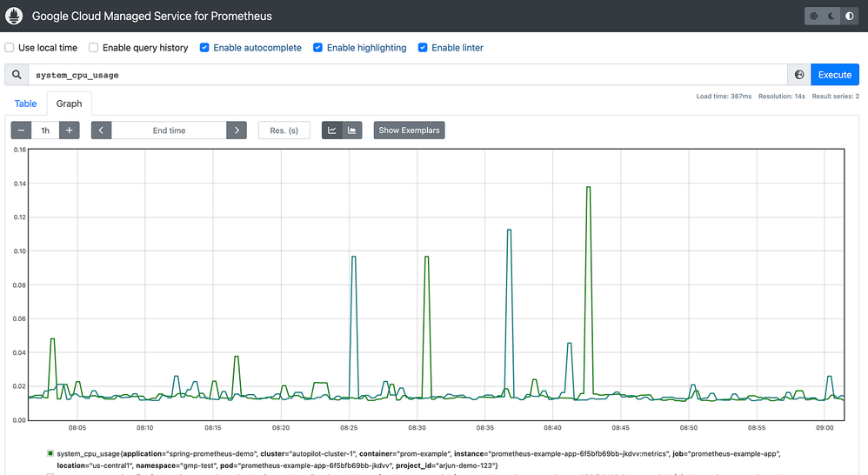Open Google Cloud Managed Service for Prometheus title

click(151, 16)
